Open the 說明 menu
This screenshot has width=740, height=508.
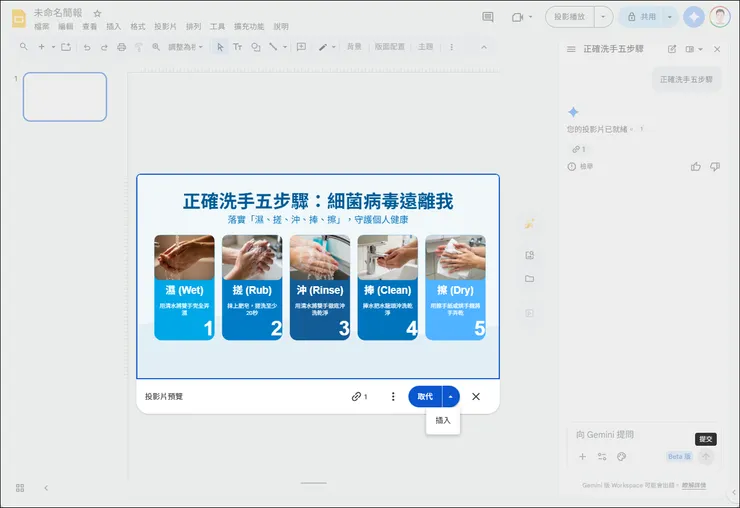click(x=281, y=26)
